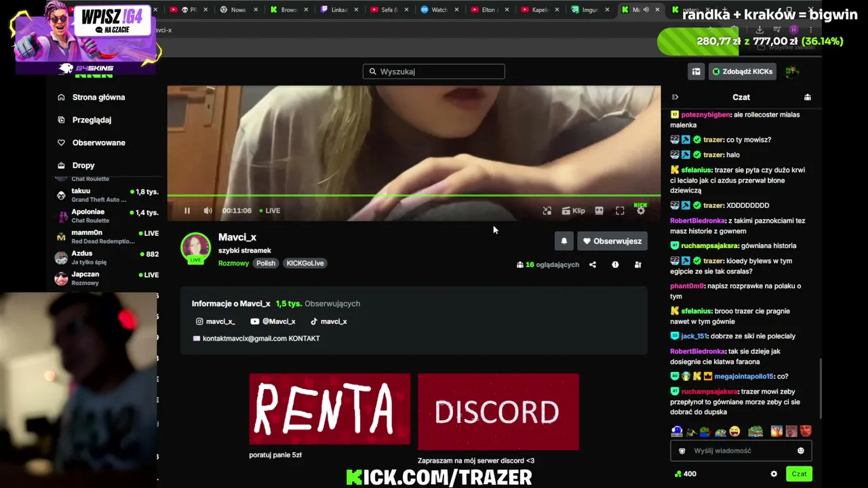Open chat user jack_151's profile
The height and width of the screenshot is (488, 868).
pyautogui.click(x=694, y=336)
